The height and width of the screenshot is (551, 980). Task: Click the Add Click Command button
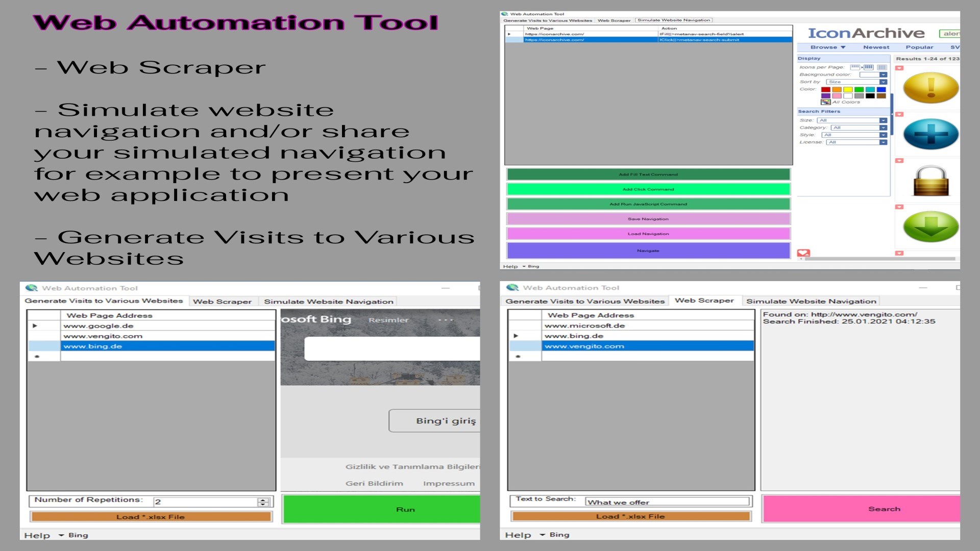[x=648, y=189]
